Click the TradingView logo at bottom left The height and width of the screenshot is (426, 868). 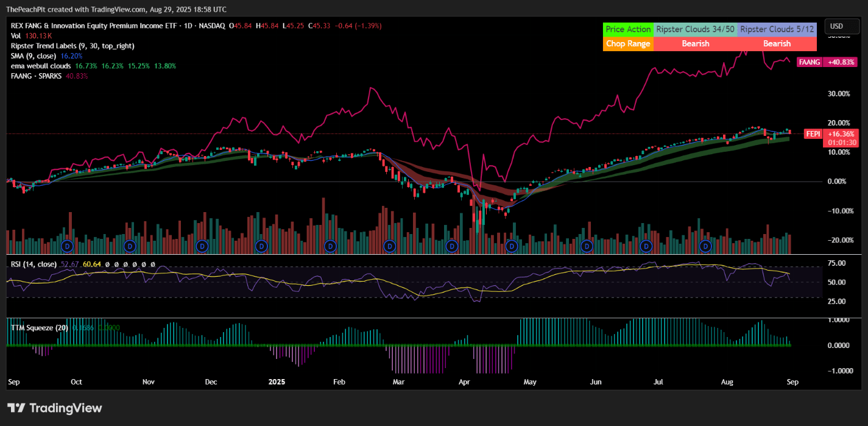[55, 408]
